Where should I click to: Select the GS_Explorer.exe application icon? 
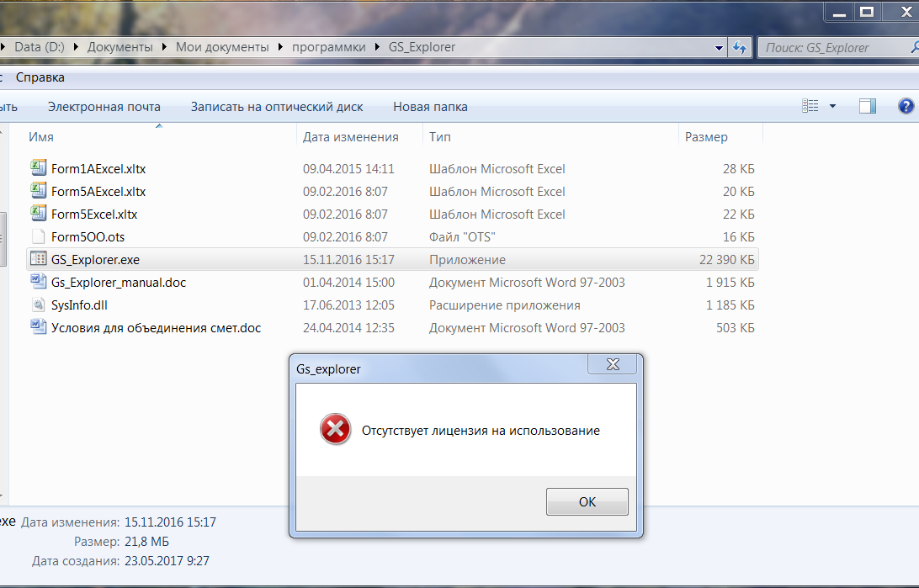pos(38,259)
